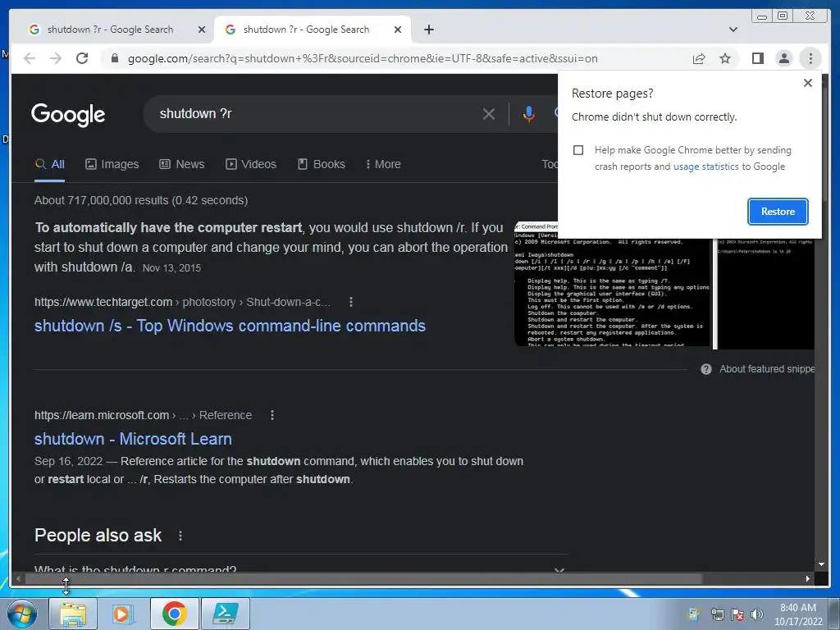Open a new tab with the plus button
This screenshot has height=630, width=840.
[428, 30]
